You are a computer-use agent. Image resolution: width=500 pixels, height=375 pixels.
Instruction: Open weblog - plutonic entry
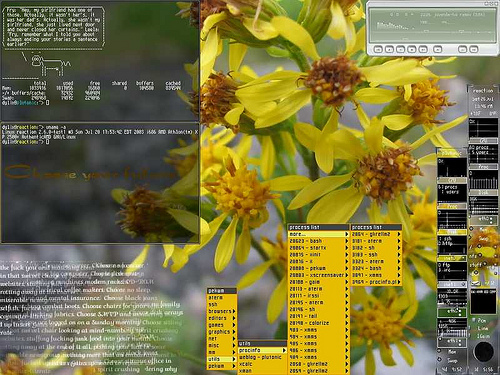(262, 357)
